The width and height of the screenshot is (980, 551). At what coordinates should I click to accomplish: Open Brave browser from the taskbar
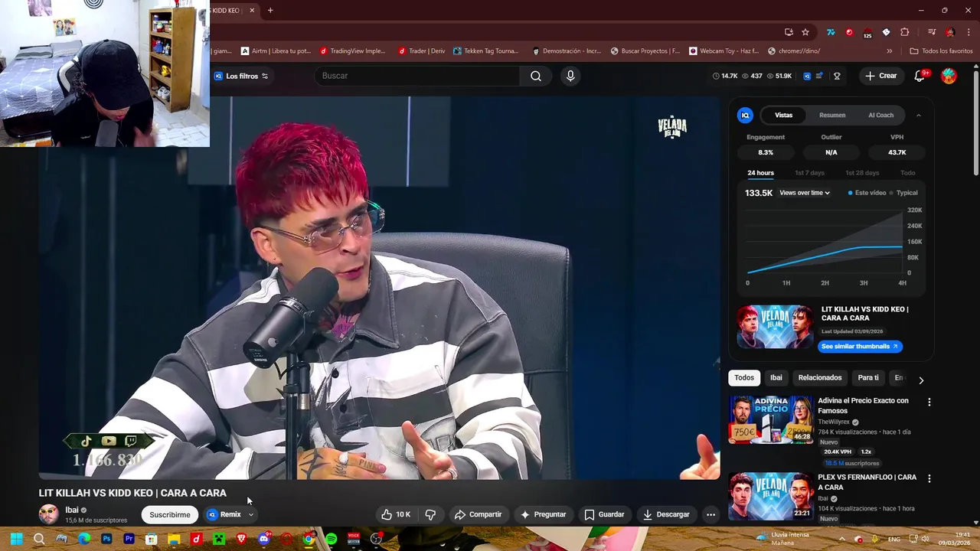click(241, 539)
